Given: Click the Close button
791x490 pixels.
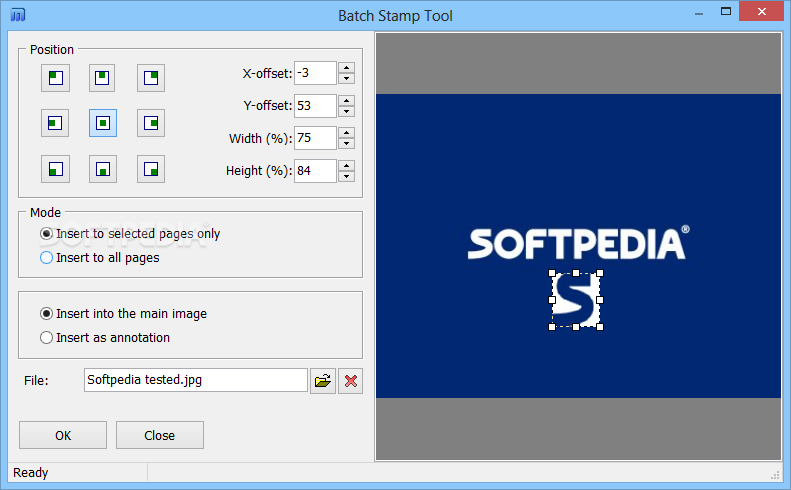Looking at the screenshot, I should pos(160,435).
